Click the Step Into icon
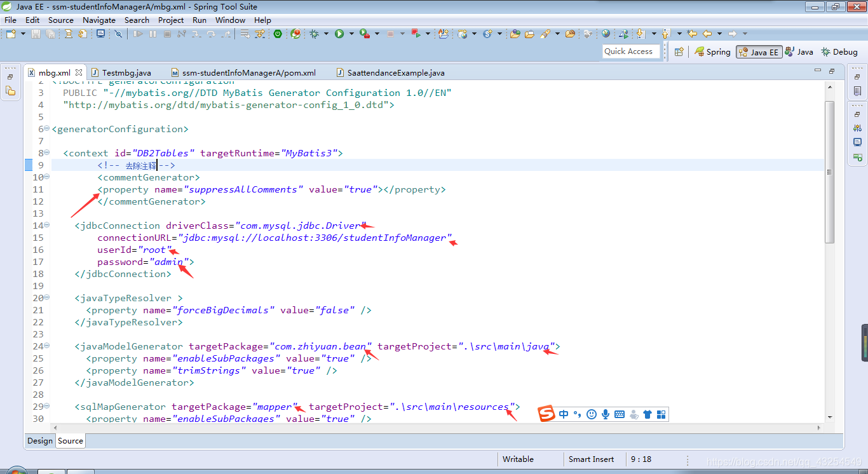The width and height of the screenshot is (868, 474). pos(196,34)
